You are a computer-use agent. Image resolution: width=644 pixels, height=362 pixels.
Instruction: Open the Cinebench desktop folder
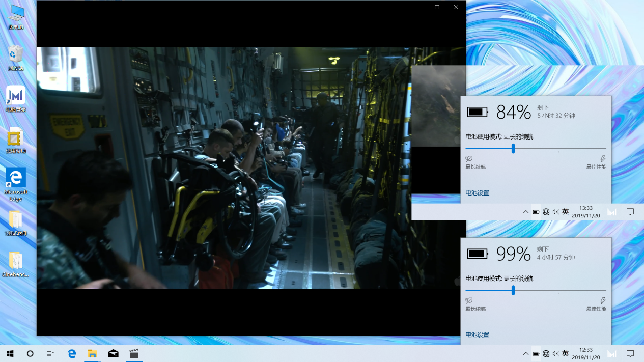[x=16, y=264]
